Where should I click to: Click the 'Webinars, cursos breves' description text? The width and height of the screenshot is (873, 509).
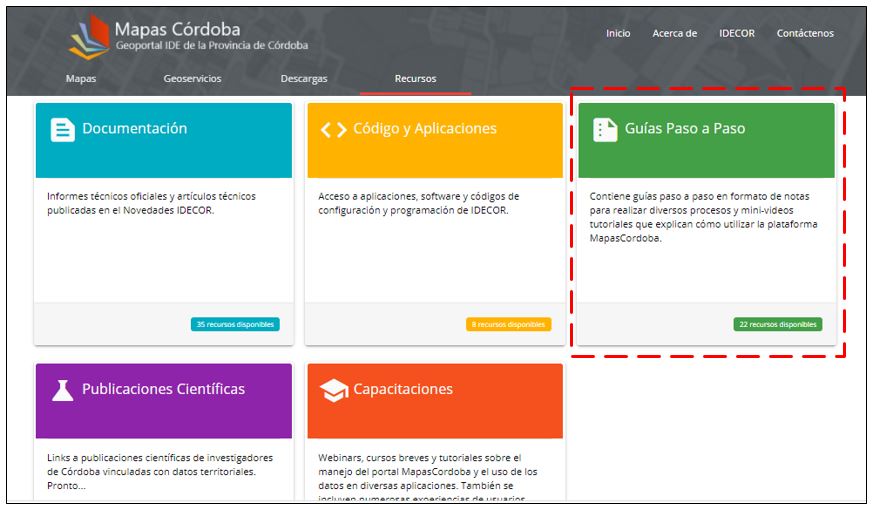(428, 478)
